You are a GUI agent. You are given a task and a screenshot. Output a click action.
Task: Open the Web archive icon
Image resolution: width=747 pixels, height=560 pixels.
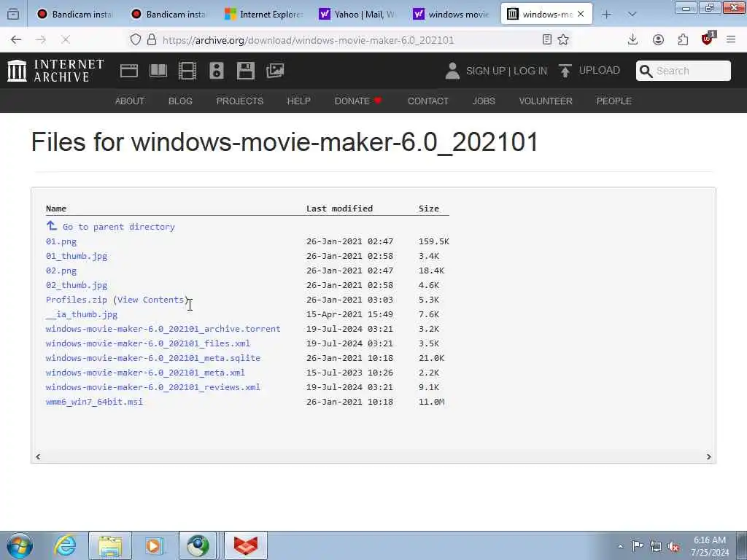[128, 71]
